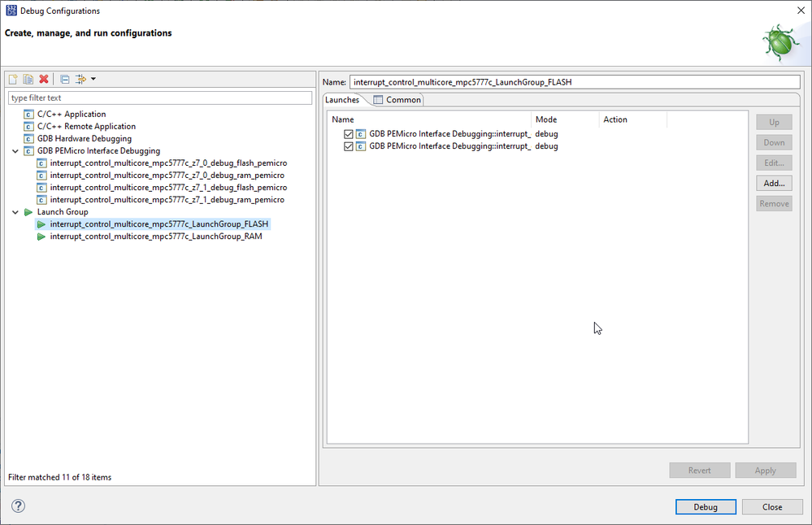Open the help icon
This screenshot has width=812, height=525.
(x=18, y=505)
